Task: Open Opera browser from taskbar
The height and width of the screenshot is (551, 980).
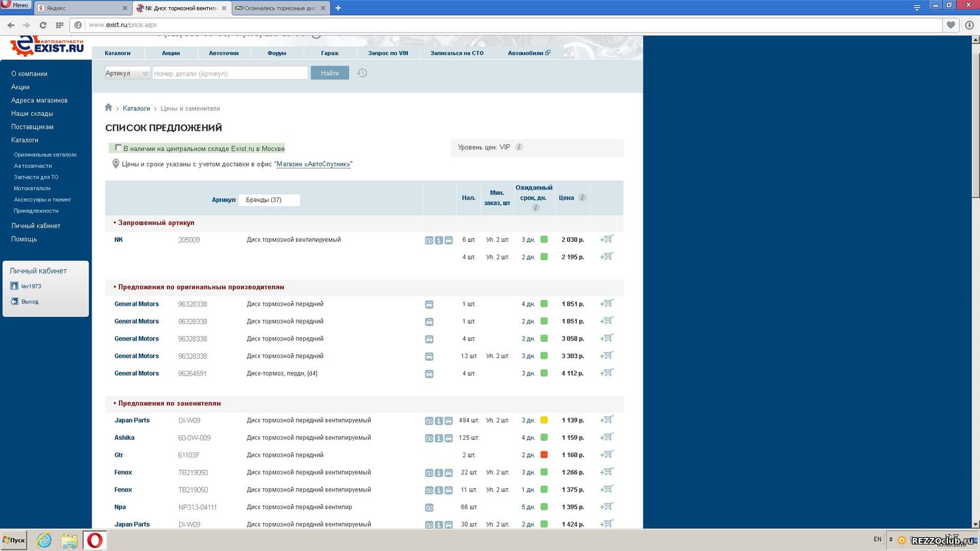Action: pyautogui.click(x=95, y=540)
